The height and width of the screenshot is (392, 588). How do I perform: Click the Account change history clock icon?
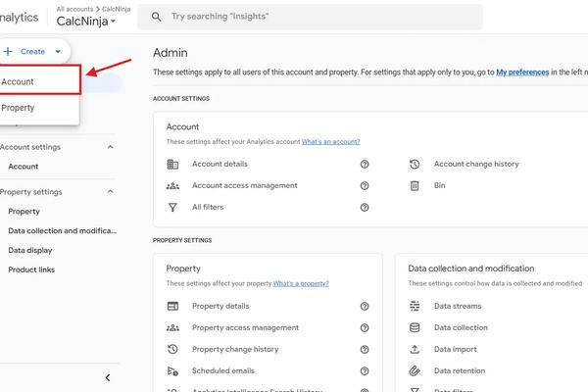click(x=415, y=164)
